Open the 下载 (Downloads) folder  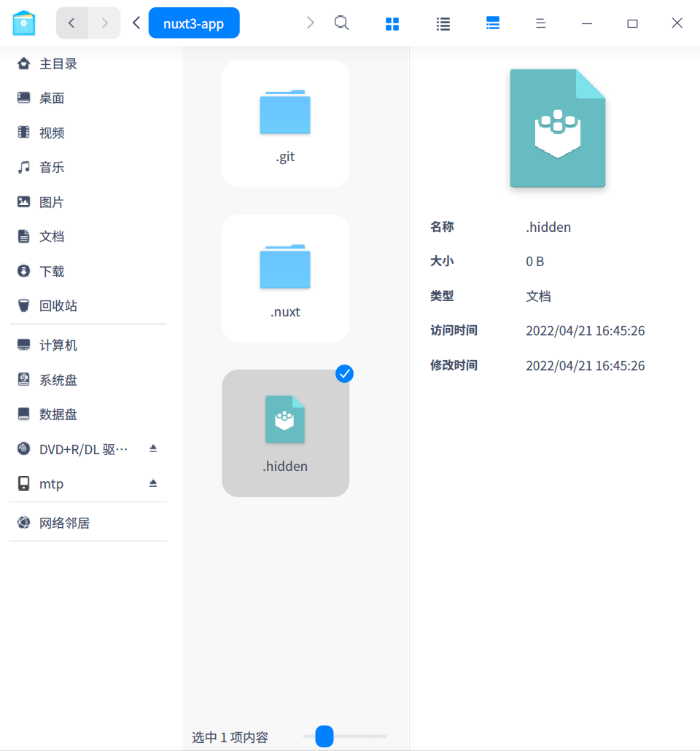point(50,271)
